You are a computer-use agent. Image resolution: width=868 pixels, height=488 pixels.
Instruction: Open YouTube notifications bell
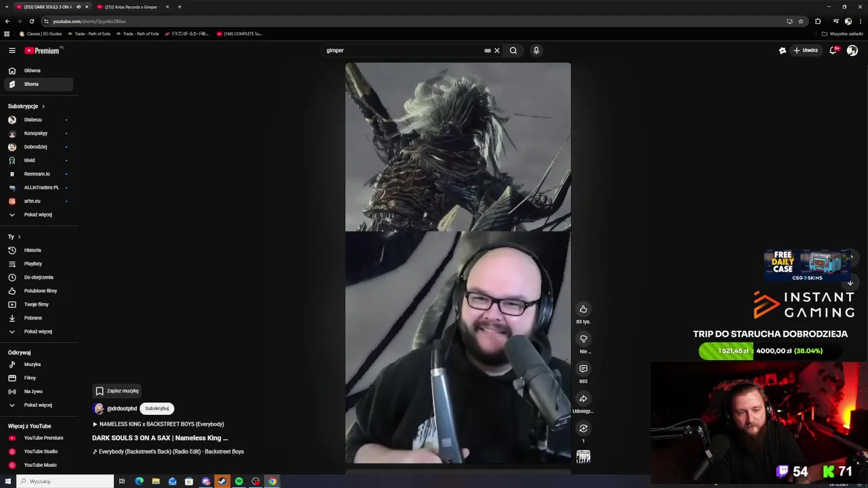tap(833, 50)
